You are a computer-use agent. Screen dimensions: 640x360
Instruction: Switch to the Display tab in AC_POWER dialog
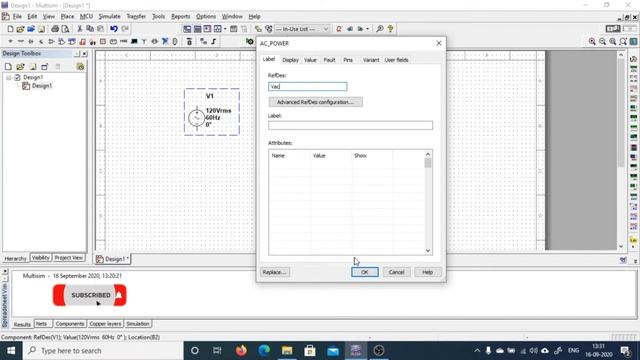tap(290, 60)
